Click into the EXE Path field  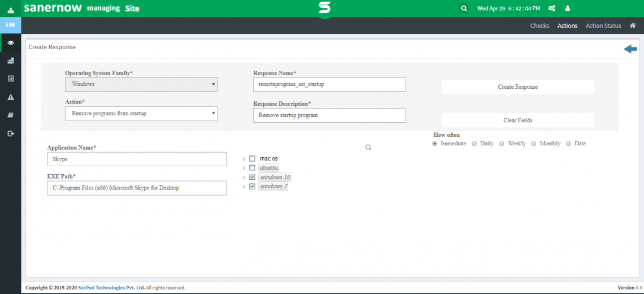(x=137, y=188)
